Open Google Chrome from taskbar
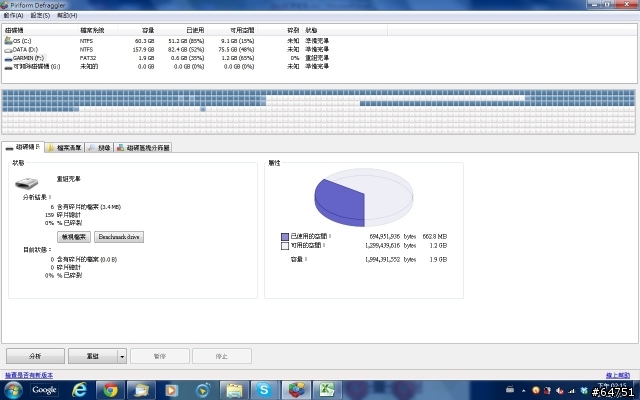Screen dimensions: 640x400 [110, 390]
